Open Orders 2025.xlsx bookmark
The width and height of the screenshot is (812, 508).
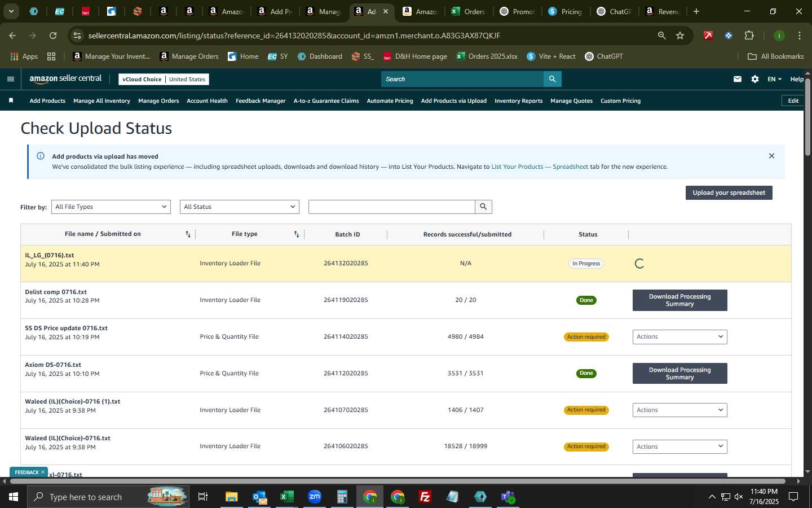pyautogui.click(x=487, y=56)
